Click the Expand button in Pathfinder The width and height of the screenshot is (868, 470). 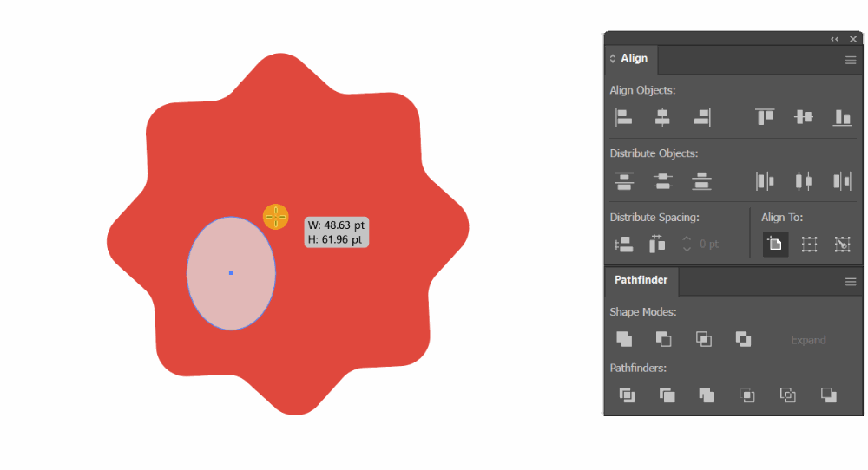point(808,340)
